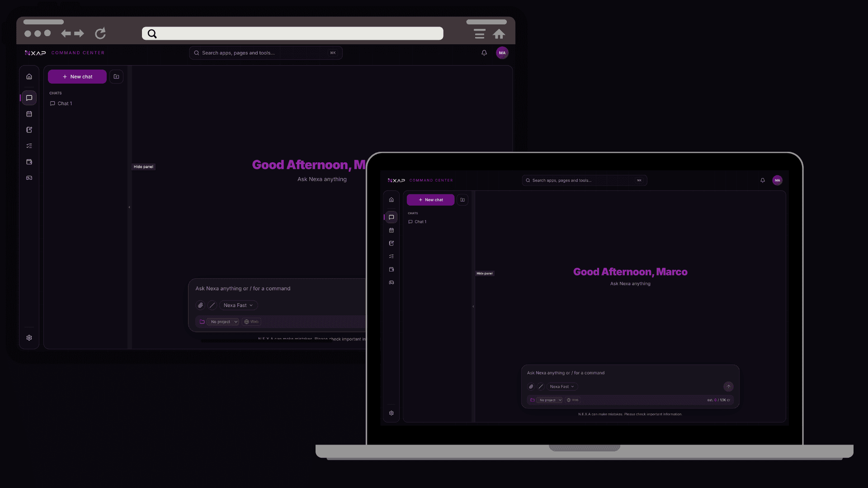Image resolution: width=868 pixels, height=488 pixels.
Task: Click New chat button on laptop screen
Action: 430,200
